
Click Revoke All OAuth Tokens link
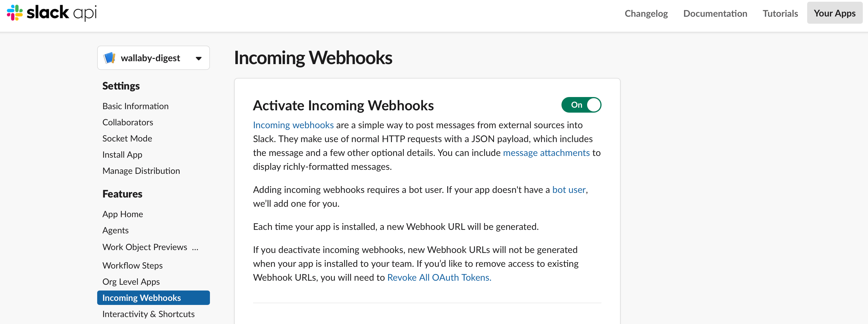[x=439, y=278]
